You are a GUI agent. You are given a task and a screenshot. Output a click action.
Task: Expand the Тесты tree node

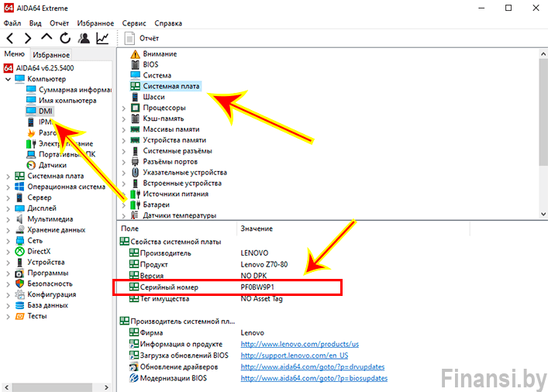(8, 317)
